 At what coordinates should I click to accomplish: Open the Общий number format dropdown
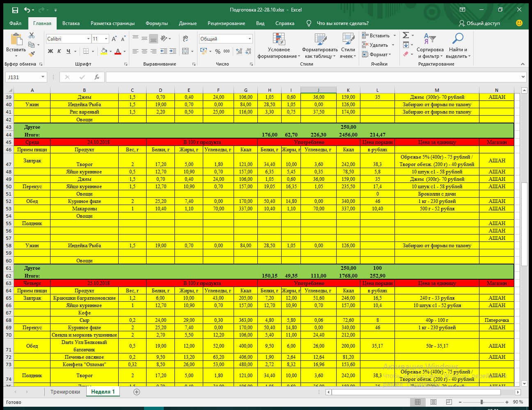coord(250,39)
